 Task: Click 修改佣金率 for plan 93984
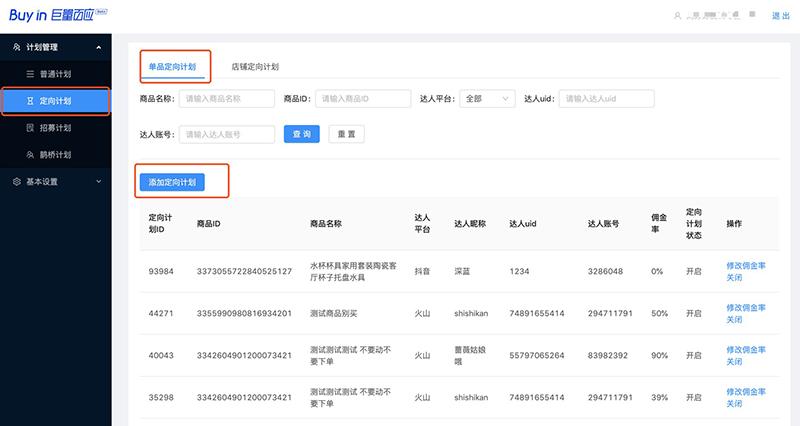point(746,265)
